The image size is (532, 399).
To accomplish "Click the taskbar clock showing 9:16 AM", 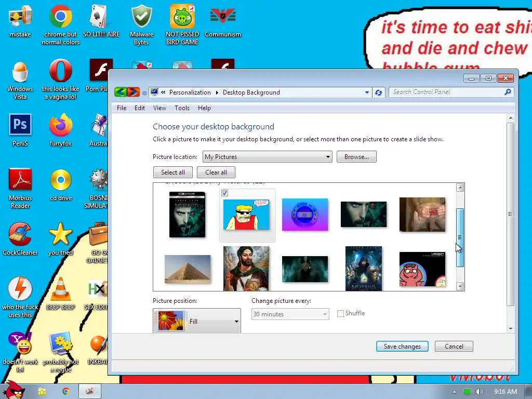I will [x=505, y=392].
